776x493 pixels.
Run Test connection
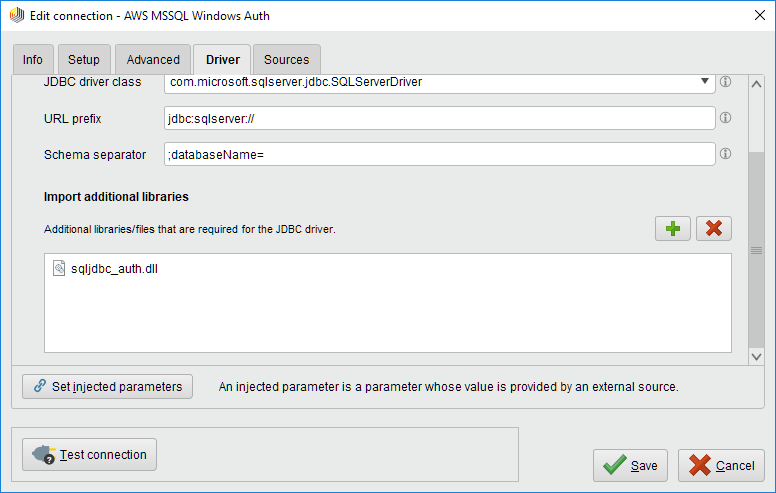tap(90, 454)
